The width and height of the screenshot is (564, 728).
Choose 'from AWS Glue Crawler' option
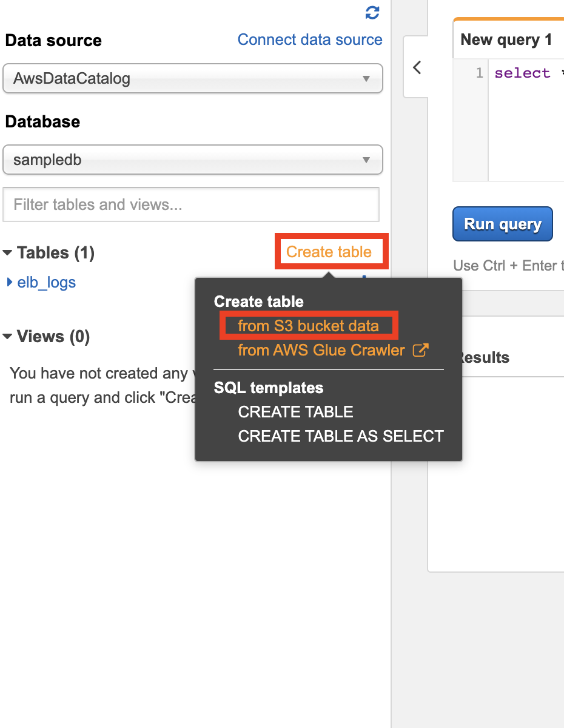pyautogui.click(x=321, y=350)
